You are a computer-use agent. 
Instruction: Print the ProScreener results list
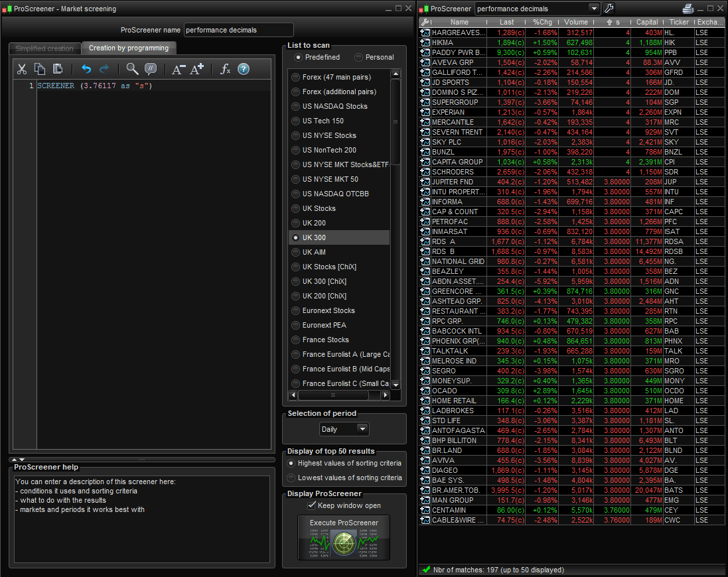(688, 9)
